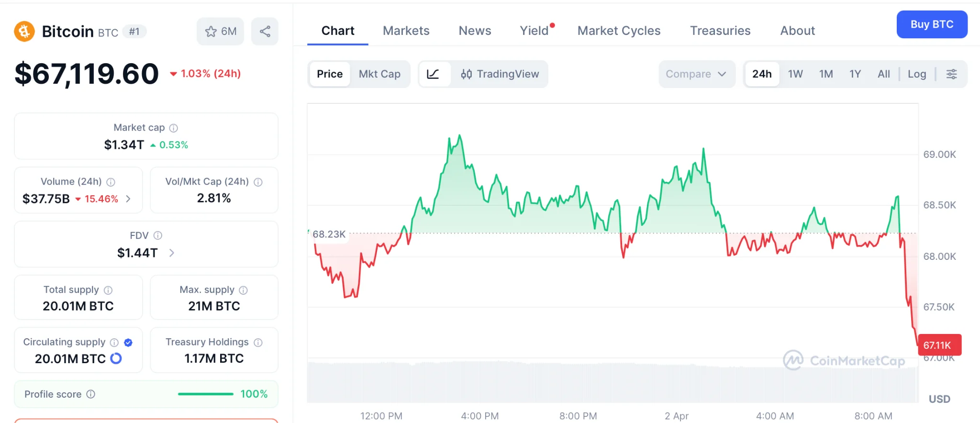Image resolution: width=980 pixels, height=423 pixels.
Task: Open the Compare dropdown
Action: [x=697, y=74]
